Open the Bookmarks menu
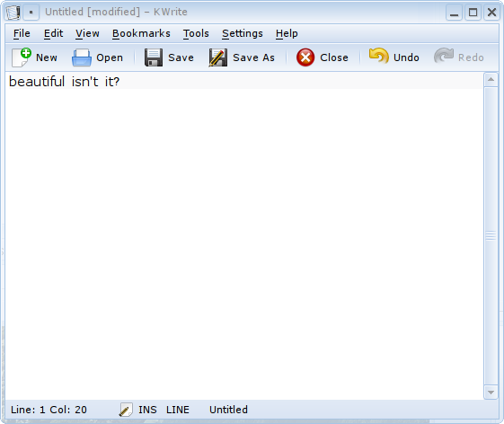 [x=141, y=33]
